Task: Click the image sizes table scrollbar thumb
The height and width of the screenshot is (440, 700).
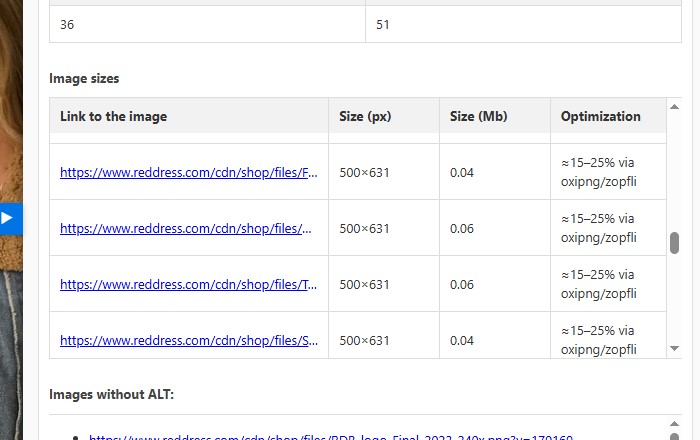Action: point(674,243)
